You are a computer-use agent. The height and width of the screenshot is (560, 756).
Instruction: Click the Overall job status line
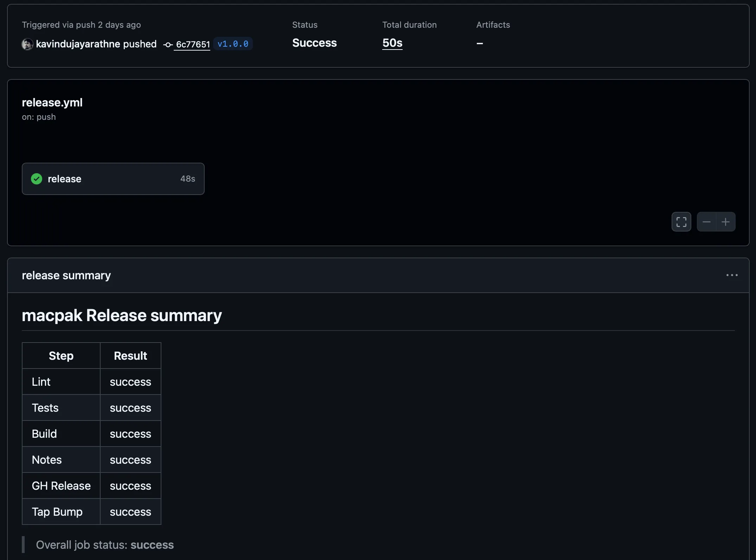coord(105,545)
